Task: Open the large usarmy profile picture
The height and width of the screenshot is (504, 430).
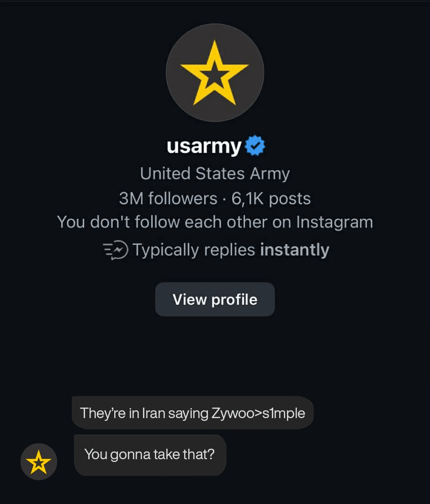Action: [x=215, y=73]
